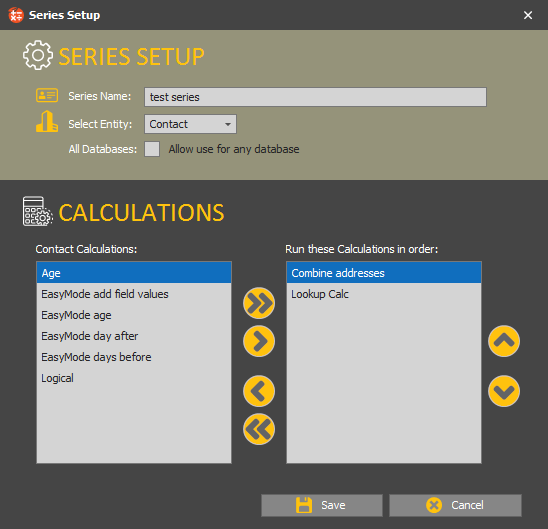Viewport: 548px width, 529px height.
Task: Click the Select Entity building icon
Action: [x=47, y=121]
